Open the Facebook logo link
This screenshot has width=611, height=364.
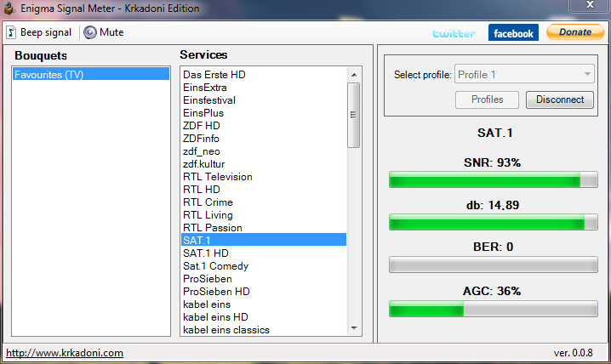(x=513, y=32)
